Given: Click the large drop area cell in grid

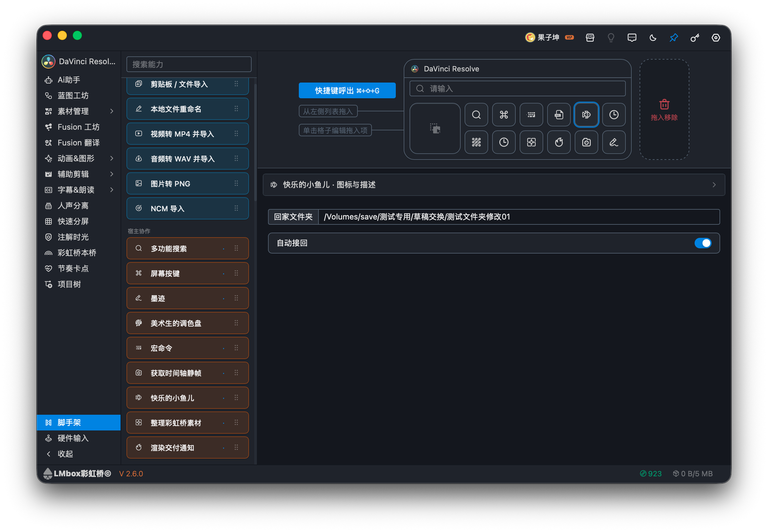Looking at the screenshot, I should pos(435,129).
